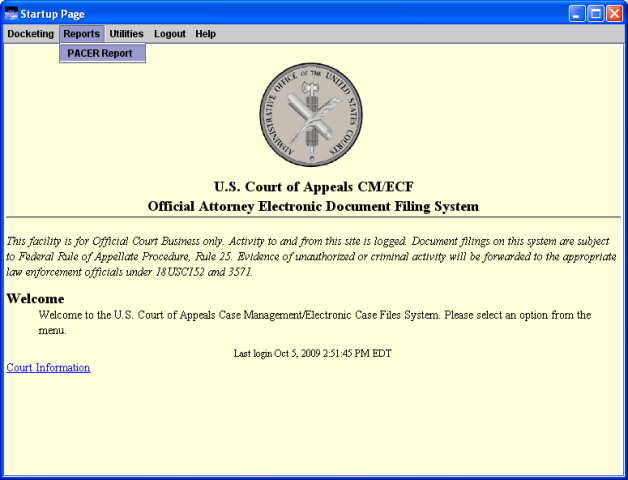Screen dimensions: 628x480
Task: Click the "U.S. Court of Appeals CM/ECF" title
Action: [x=314, y=187]
